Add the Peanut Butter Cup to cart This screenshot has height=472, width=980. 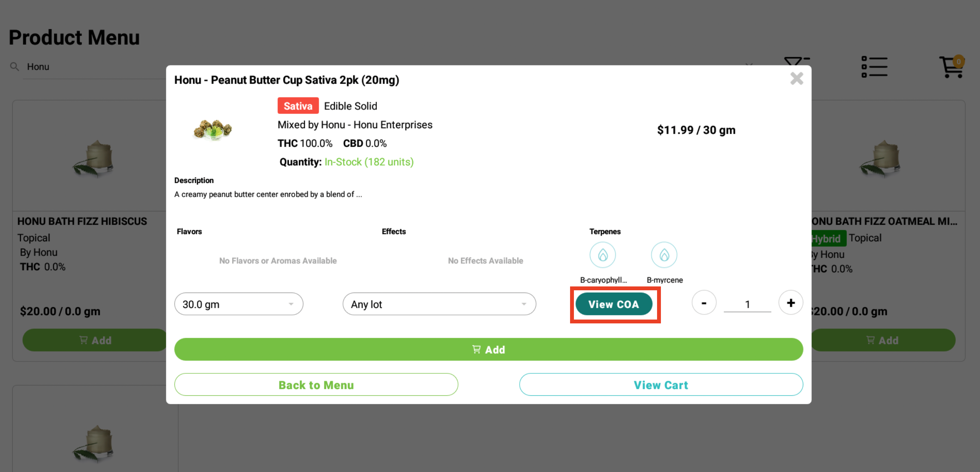(x=488, y=350)
